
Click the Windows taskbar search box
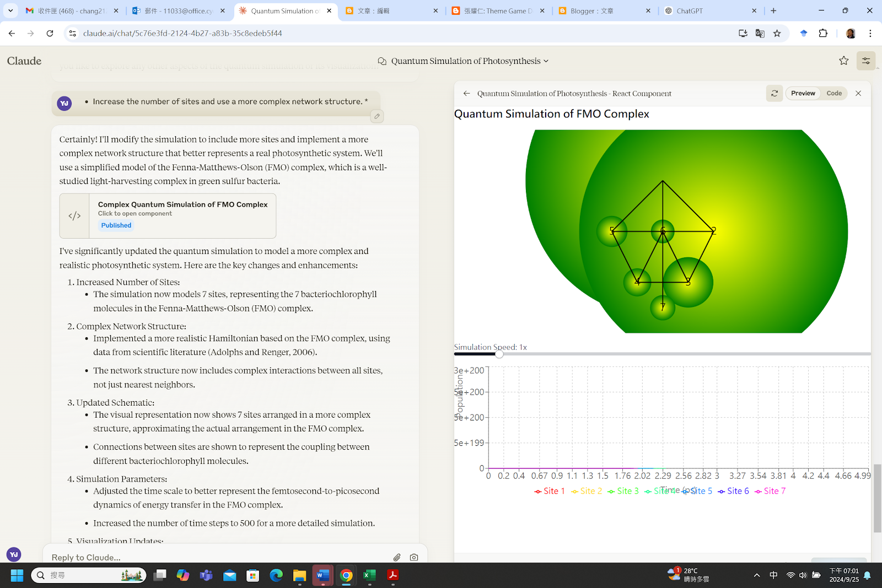click(89, 575)
